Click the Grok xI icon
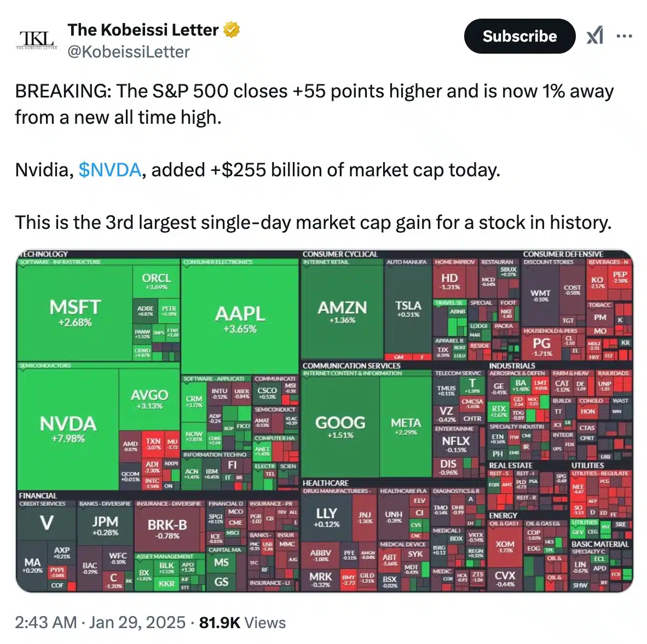Viewport: 647px width, 644px height. pyautogui.click(x=594, y=36)
